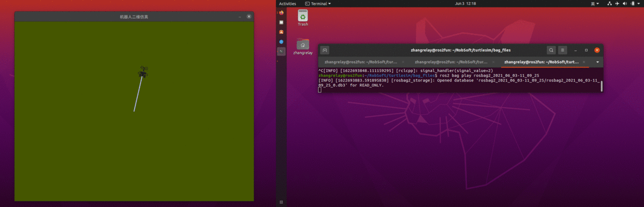Screen dimensions: 644x207
Task: Maximize the Terminal window
Action: click(586, 50)
